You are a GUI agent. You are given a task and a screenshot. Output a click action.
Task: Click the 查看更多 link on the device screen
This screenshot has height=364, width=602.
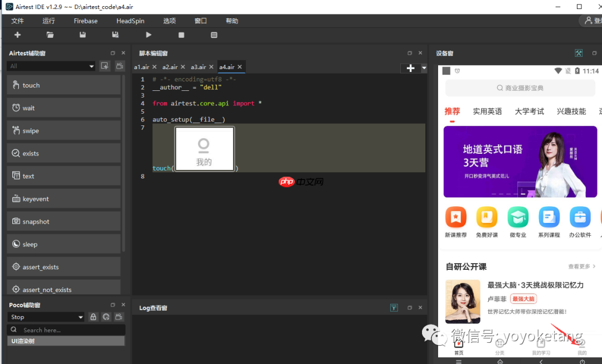[579, 266]
